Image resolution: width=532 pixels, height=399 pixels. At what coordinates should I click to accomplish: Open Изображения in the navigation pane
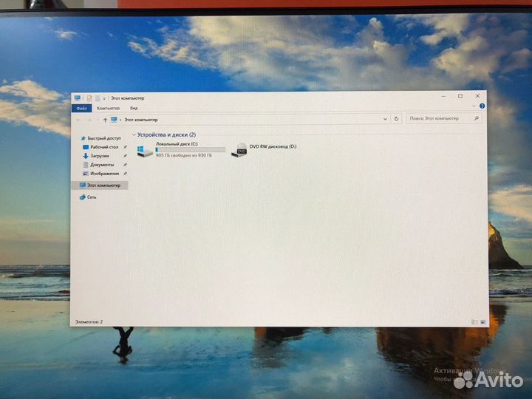coord(100,174)
